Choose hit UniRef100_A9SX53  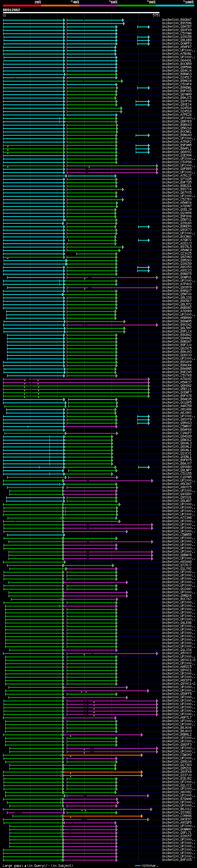coord(176,267)
